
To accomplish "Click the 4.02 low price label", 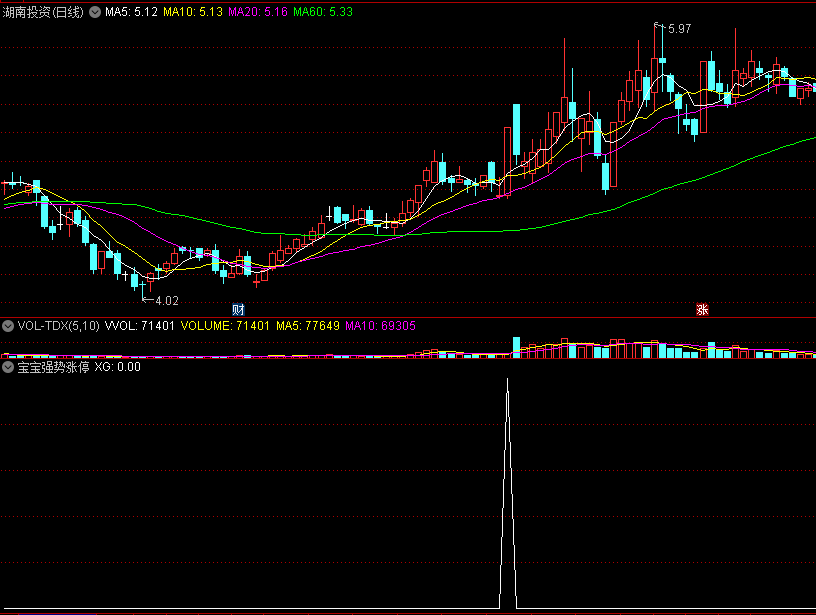I will click(167, 301).
